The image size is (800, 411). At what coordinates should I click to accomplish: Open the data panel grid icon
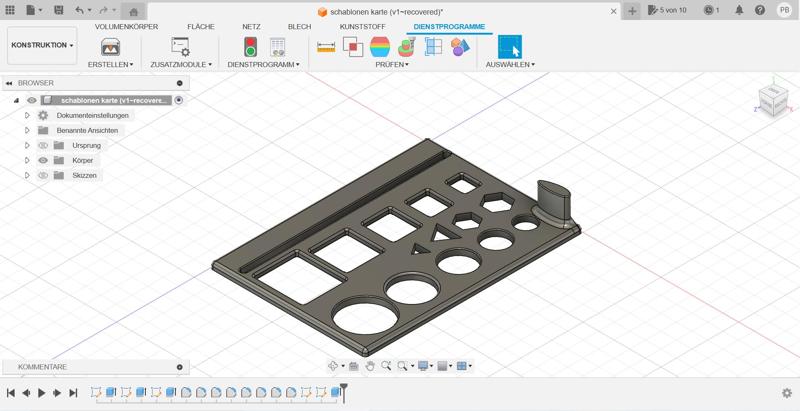coord(10,10)
